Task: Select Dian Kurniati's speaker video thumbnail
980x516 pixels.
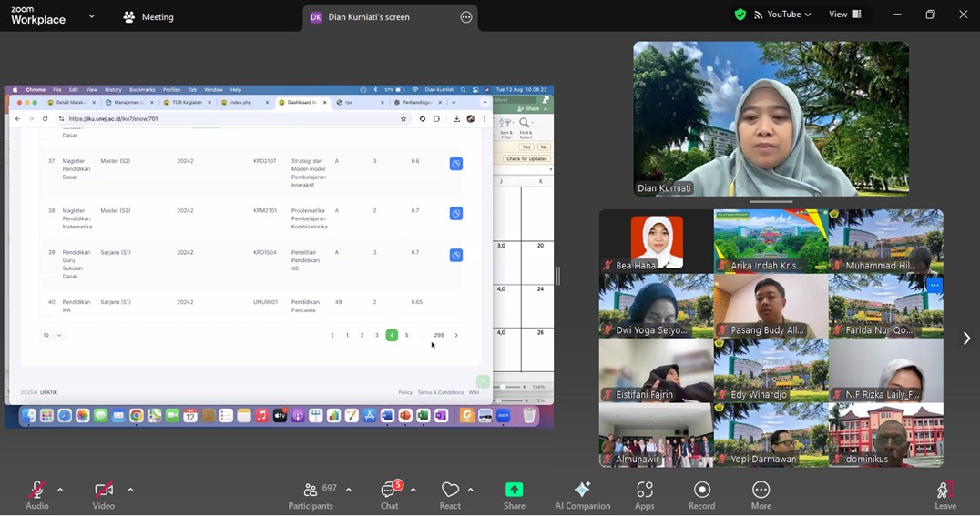Action: (771, 118)
